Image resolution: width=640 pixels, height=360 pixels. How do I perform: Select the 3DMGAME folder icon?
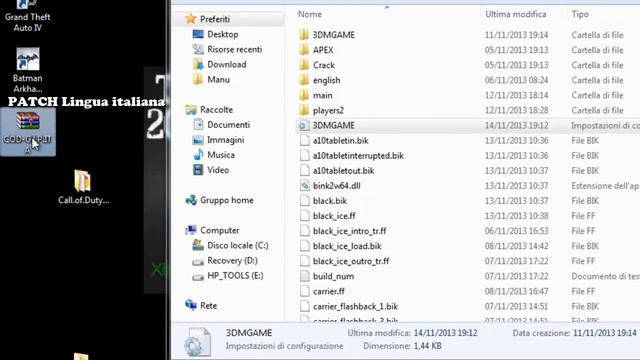pyautogui.click(x=304, y=35)
